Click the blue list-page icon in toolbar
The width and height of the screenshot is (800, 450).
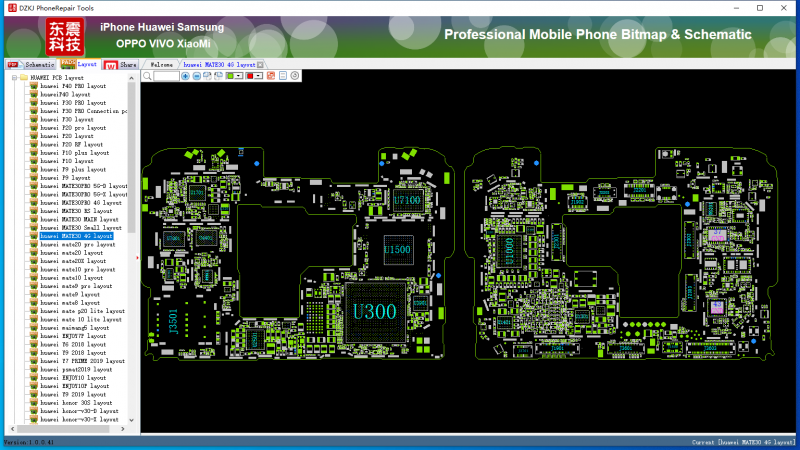(x=283, y=76)
